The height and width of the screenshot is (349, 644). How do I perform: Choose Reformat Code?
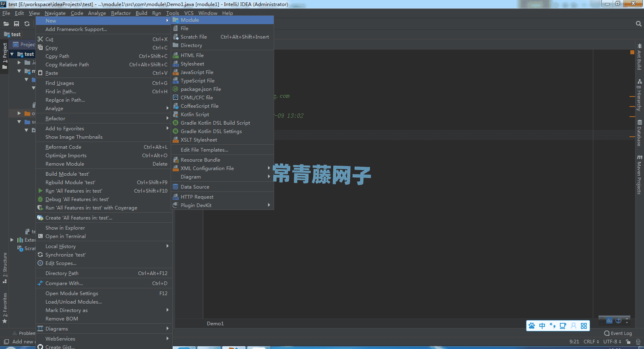pos(104,147)
